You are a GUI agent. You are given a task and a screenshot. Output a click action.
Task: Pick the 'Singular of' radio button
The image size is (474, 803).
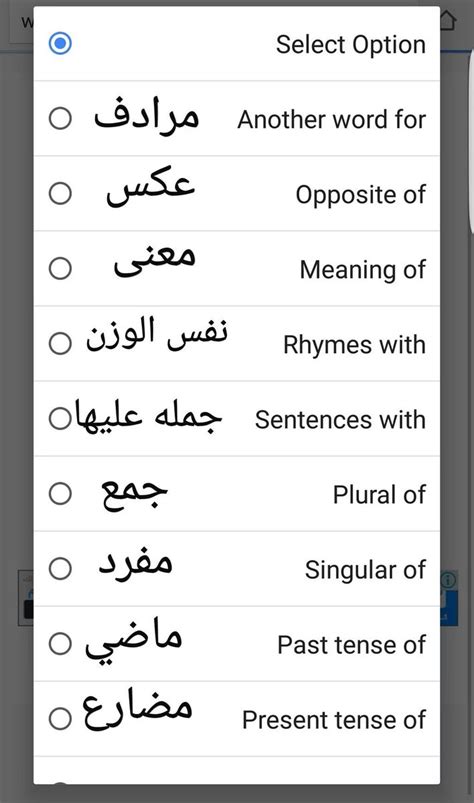60,568
